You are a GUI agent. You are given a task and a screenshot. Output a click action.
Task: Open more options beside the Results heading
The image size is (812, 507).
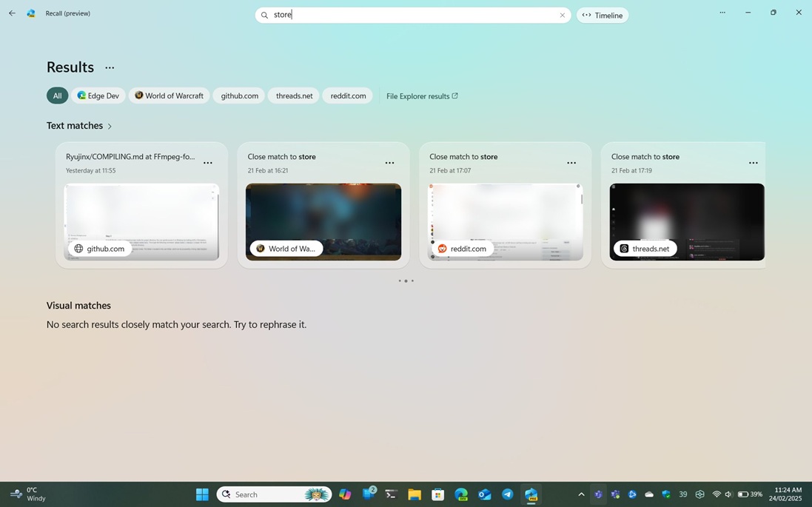[110, 67]
